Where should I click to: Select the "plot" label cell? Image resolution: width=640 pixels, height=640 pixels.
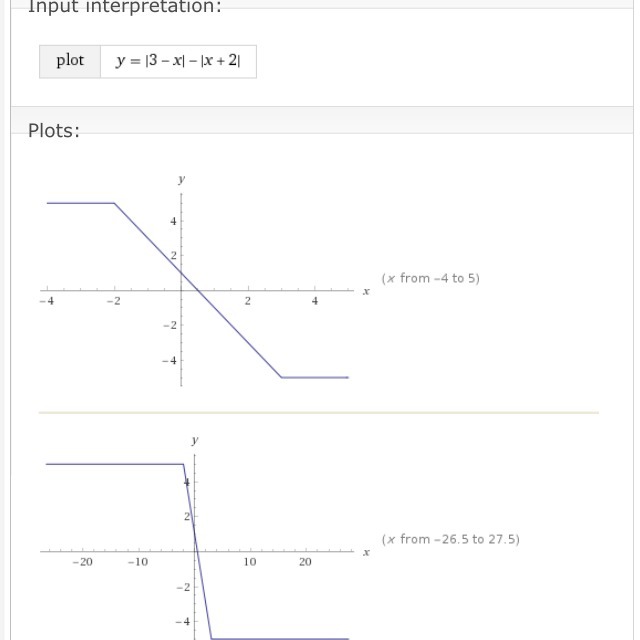point(70,60)
